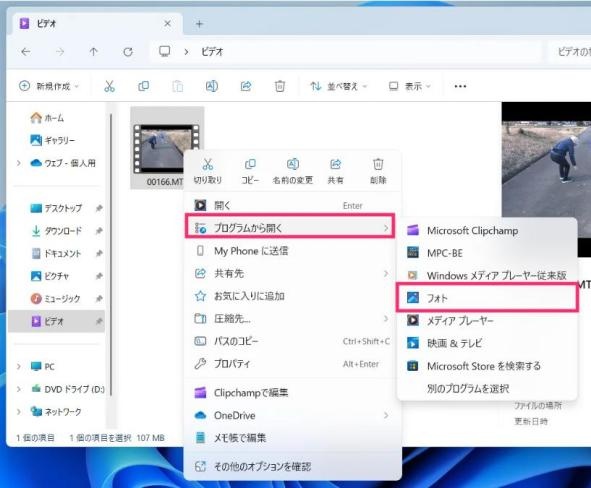Click 名前の変更 in the context menu
The height and width of the screenshot is (488, 591).
[293, 171]
